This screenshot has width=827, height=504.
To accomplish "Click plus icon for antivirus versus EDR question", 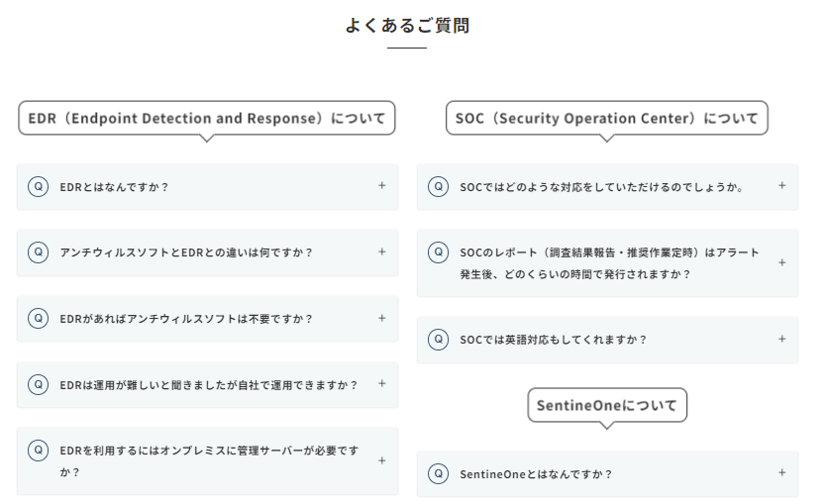I will tap(381, 252).
